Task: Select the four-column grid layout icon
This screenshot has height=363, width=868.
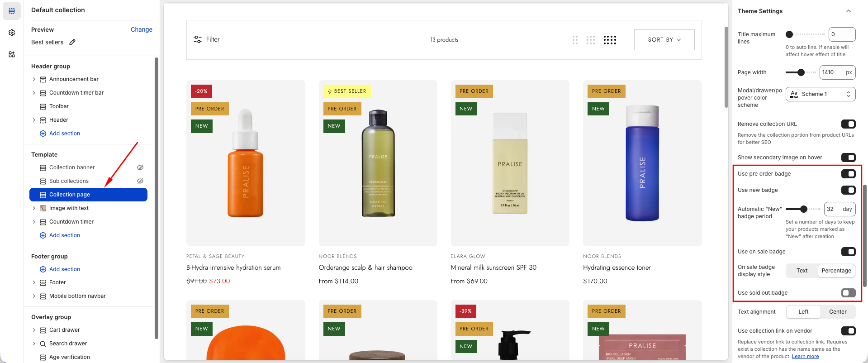Action: pyautogui.click(x=610, y=40)
